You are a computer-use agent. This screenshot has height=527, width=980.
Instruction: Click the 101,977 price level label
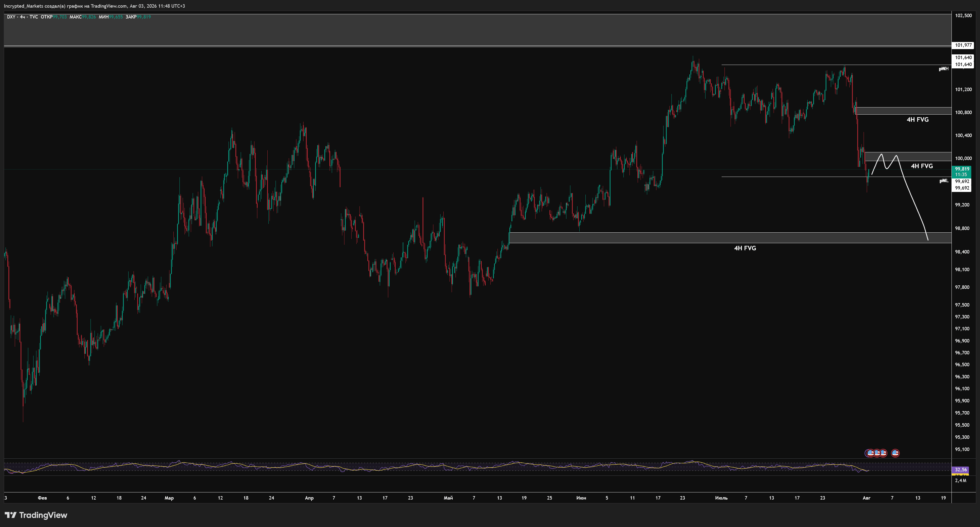coord(963,45)
